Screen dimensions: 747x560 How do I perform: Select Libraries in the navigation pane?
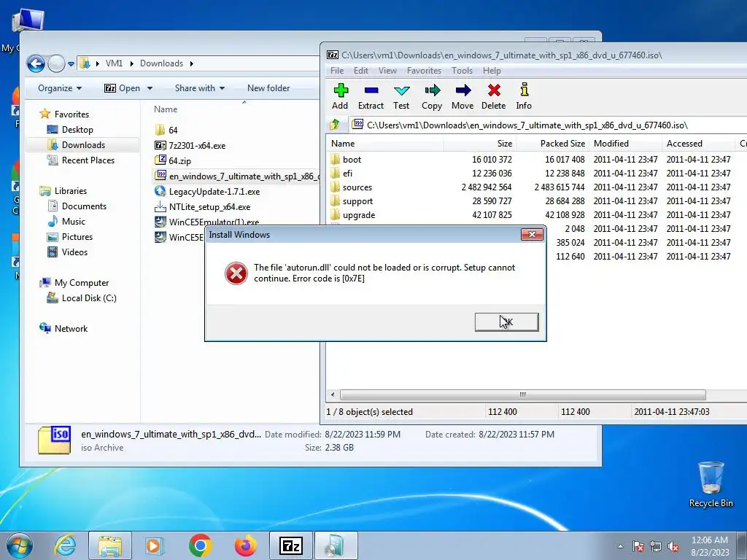coord(71,191)
